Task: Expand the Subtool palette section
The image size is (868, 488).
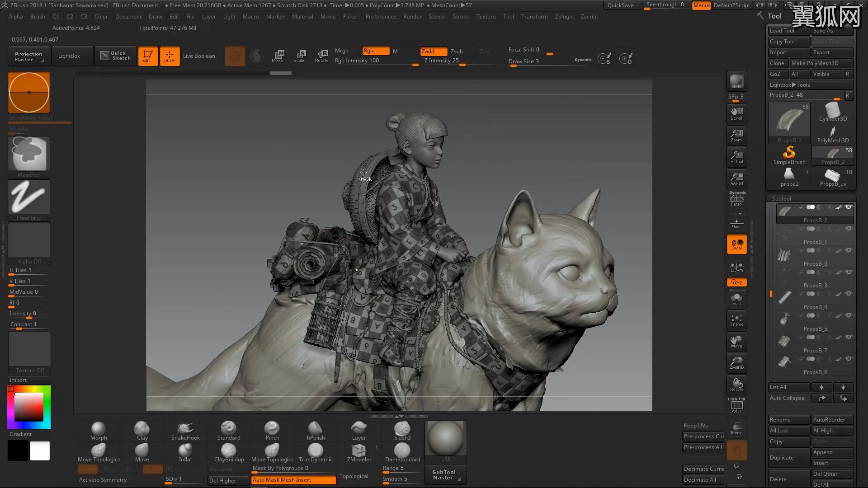Action: (781, 198)
